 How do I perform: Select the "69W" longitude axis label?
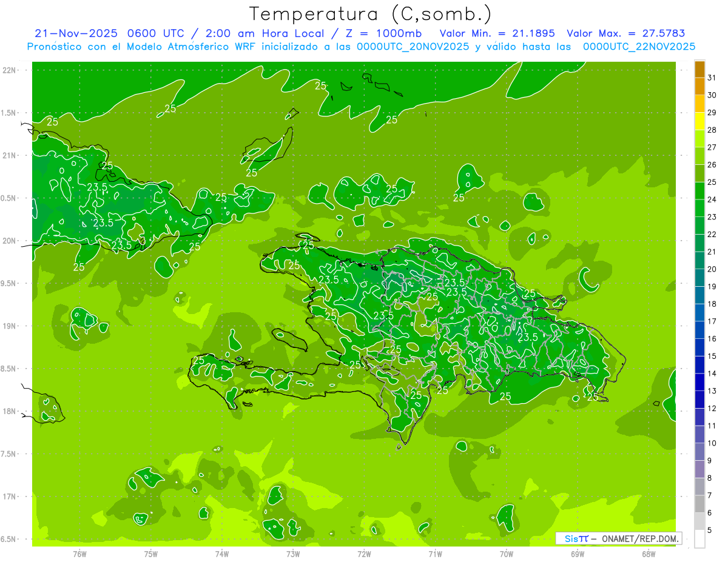pos(578,554)
